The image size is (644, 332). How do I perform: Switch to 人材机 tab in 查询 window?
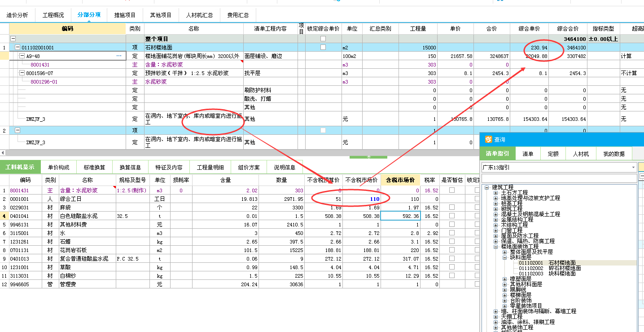tap(581, 154)
